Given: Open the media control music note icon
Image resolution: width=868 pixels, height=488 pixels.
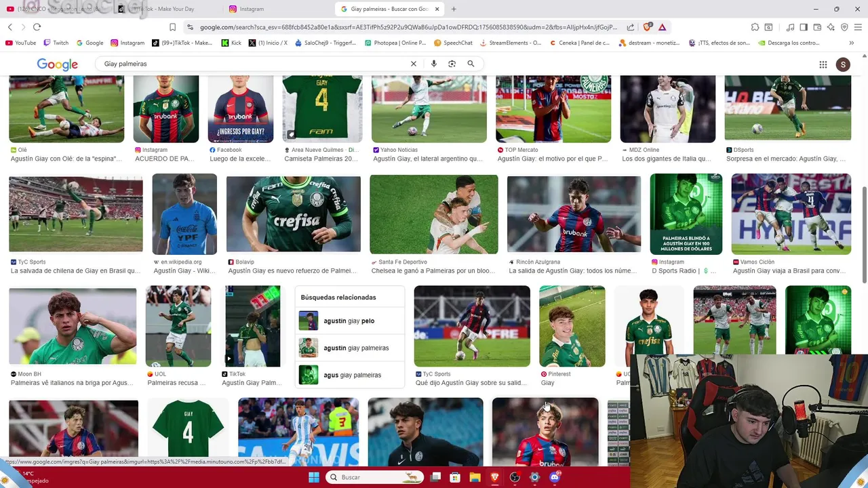Looking at the screenshot, I should click(791, 27).
